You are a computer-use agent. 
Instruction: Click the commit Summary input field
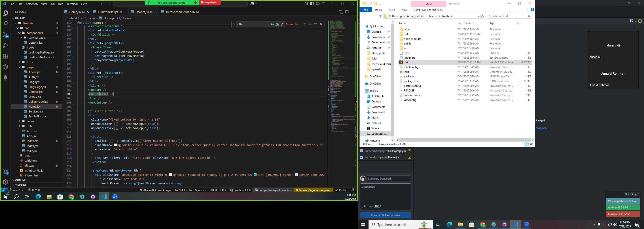click(x=389, y=178)
